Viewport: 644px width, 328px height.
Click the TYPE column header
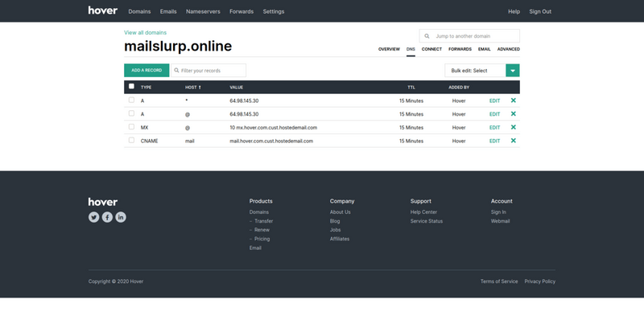(x=147, y=88)
